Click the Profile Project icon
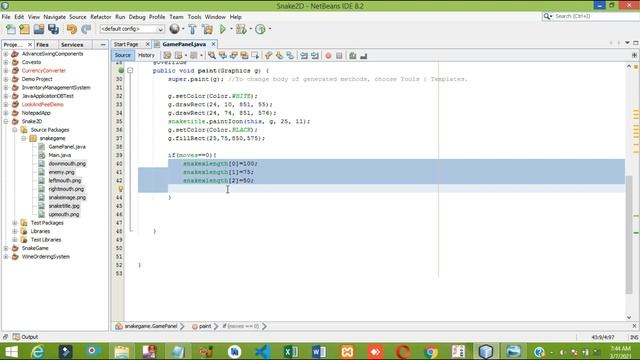 click(x=260, y=29)
